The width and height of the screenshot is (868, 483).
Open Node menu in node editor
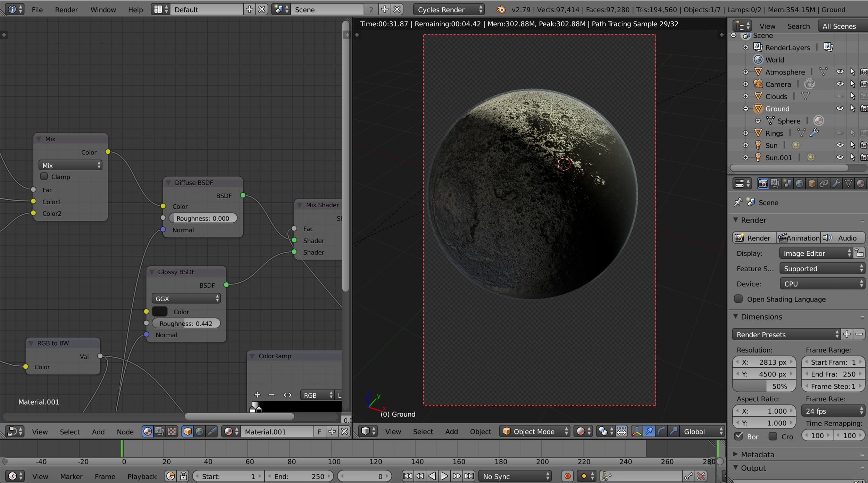(x=125, y=432)
